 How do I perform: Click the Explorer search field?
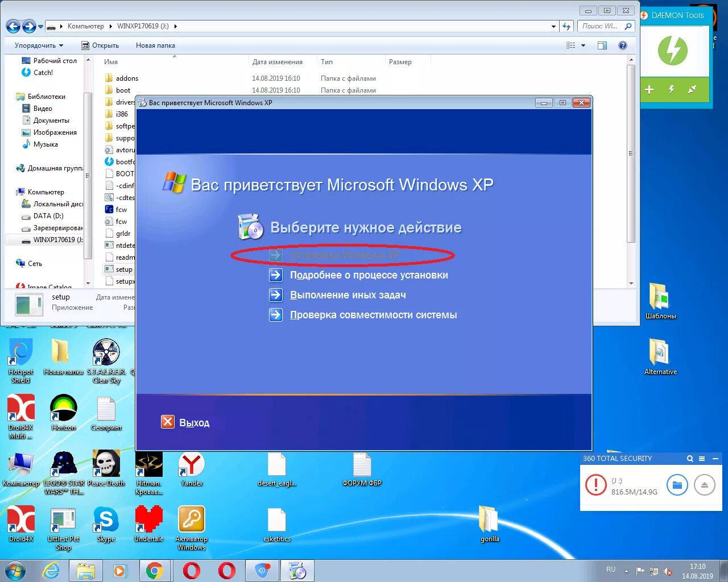pyautogui.click(x=606, y=26)
